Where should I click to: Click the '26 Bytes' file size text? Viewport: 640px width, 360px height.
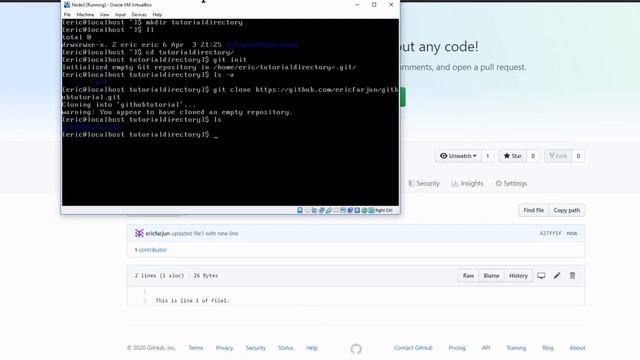(x=206, y=276)
